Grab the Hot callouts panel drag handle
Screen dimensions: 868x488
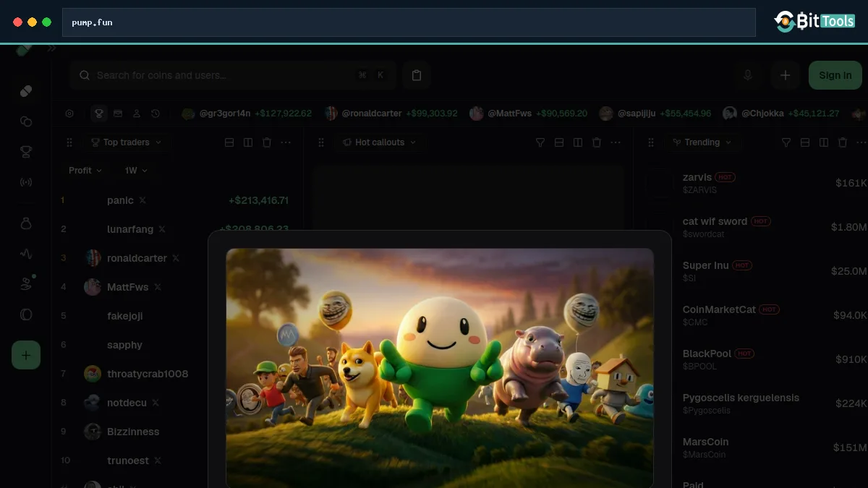[x=321, y=142]
